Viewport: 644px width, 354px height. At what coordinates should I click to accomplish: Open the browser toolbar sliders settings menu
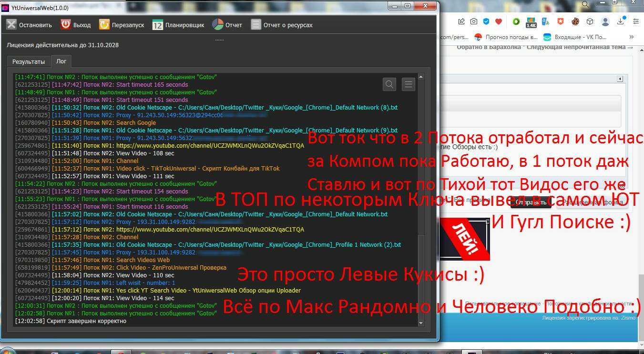(x=636, y=21)
